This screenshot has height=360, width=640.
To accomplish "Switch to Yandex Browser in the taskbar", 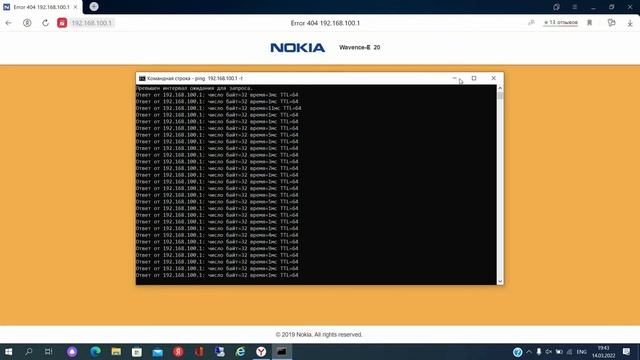I will pos(261,351).
